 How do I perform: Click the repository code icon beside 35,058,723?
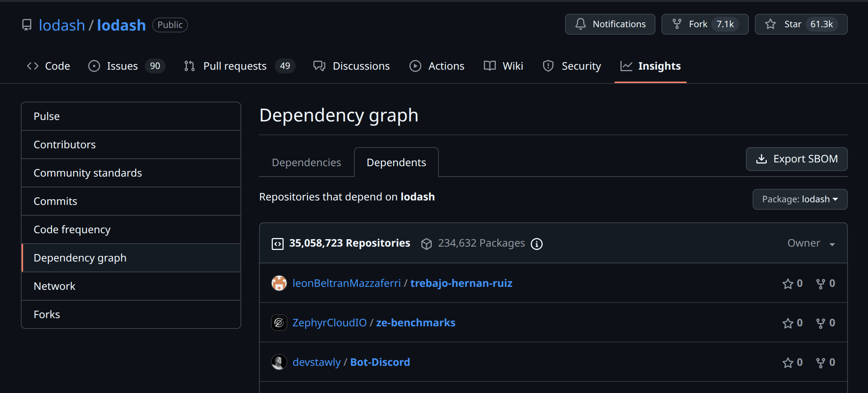click(x=278, y=244)
